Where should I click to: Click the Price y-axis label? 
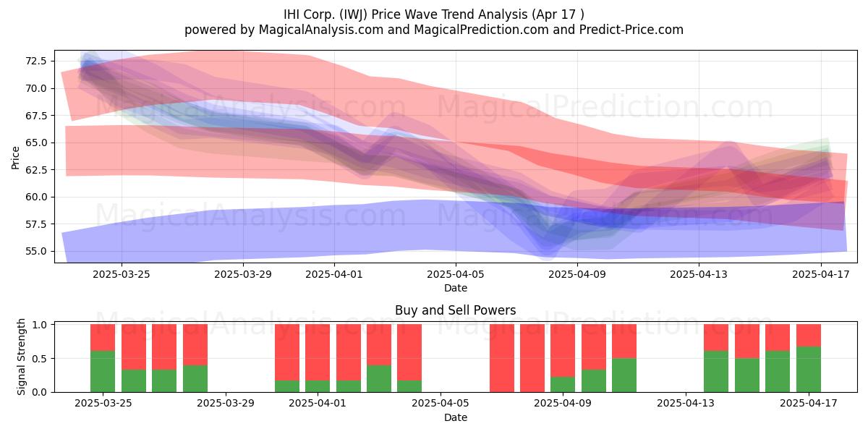click(15, 156)
